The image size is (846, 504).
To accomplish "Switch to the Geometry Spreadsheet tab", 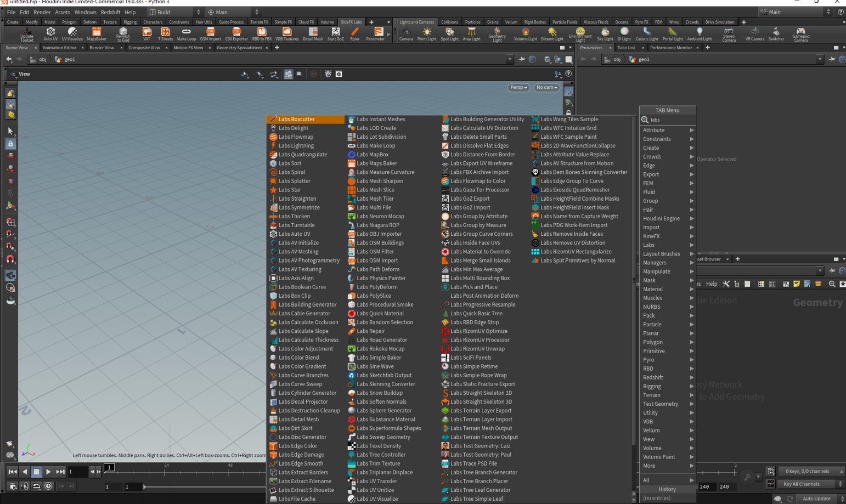I will 239,48.
